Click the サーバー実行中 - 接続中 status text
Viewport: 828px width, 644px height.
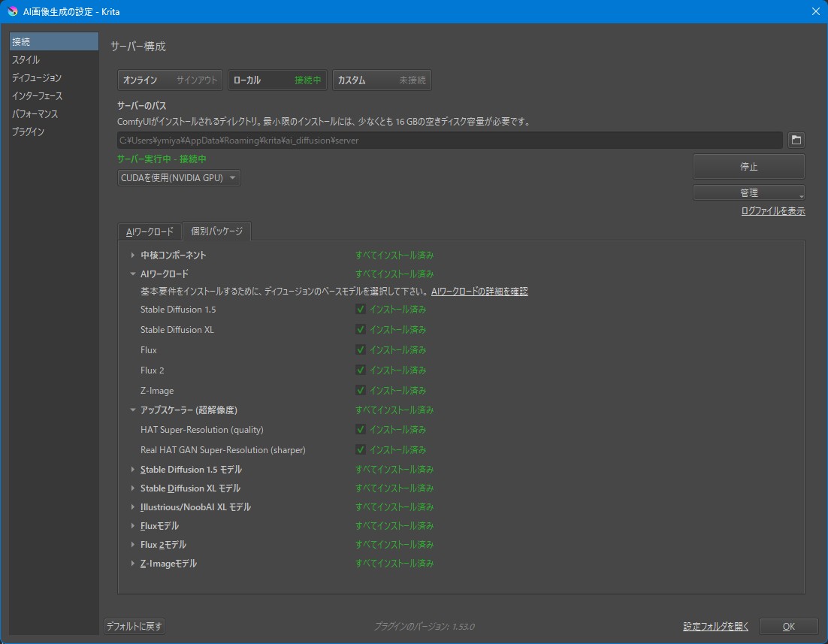[x=162, y=159]
